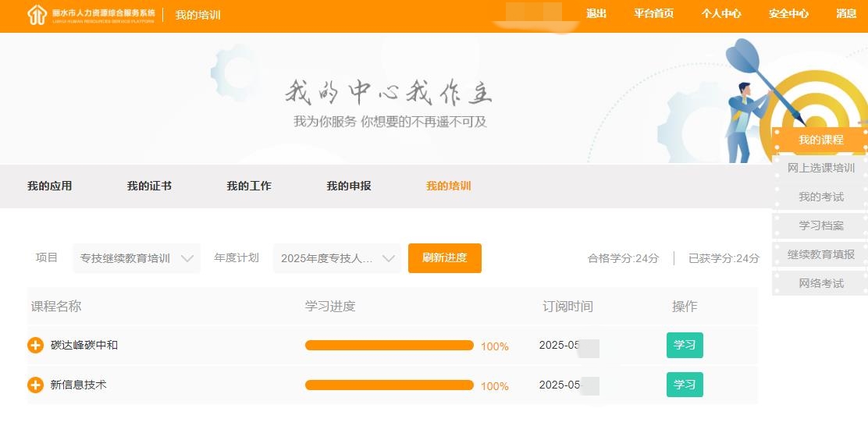Open the 项目 dropdown showing 专技继续教育培训
This screenshot has height=433, width=868.
[x=137, y=258]
